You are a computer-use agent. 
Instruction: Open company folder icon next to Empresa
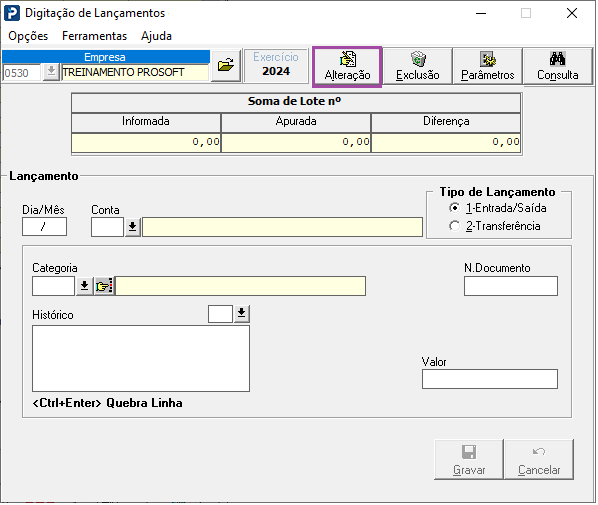[226, 66]
